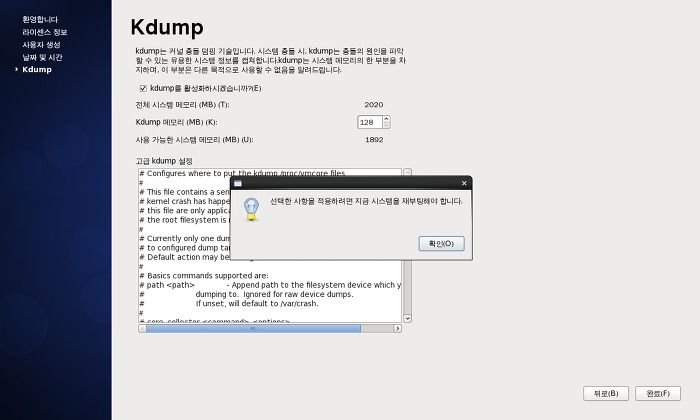Toggle the kdump 활성화 checkbox
This screenshot has width=700, height=420.
[x=143, y=88]
